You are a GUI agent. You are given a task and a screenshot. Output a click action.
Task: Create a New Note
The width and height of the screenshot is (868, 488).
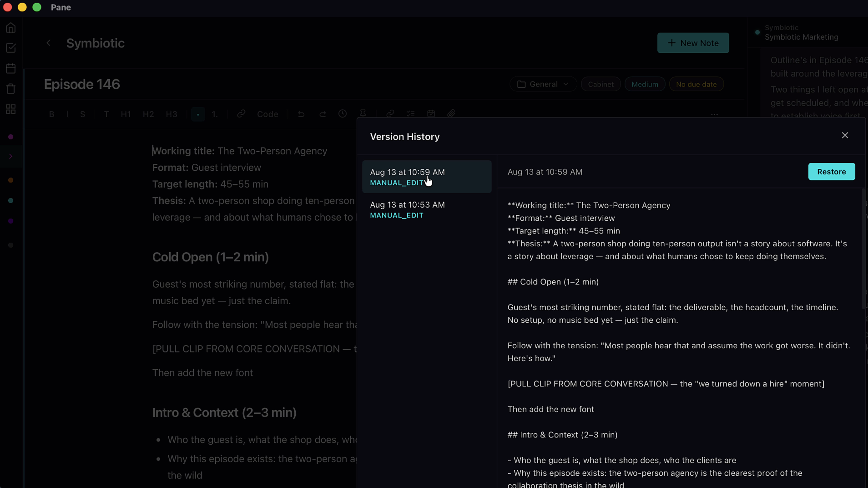pos(693,43)
